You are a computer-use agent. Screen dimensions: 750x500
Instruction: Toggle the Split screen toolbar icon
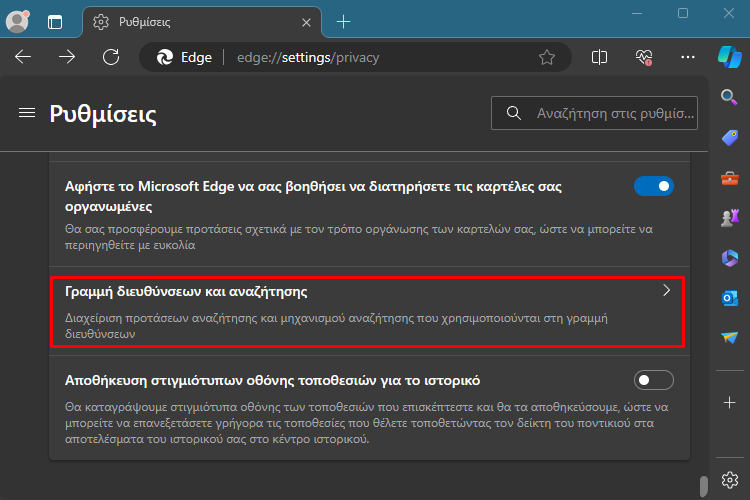pyautogui.click(x=599, y=57)
